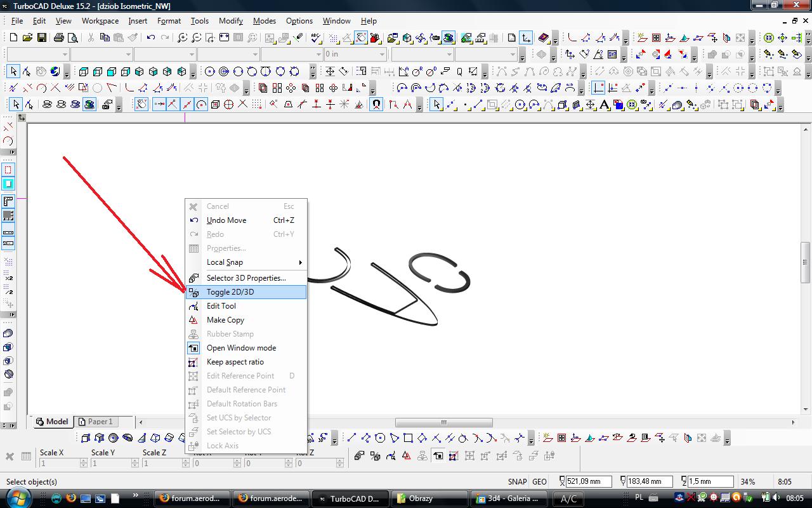Open the Modify menu

click(231, 20)
